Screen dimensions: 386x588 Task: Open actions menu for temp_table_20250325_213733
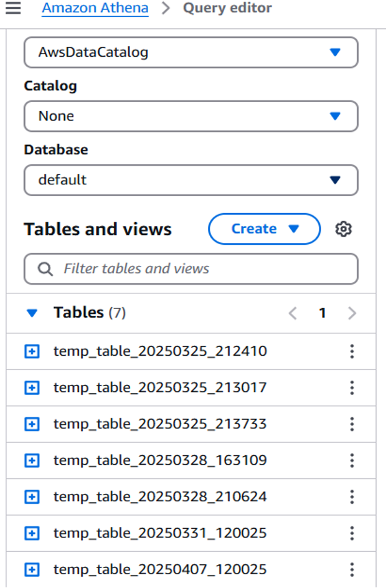point(352,424)
